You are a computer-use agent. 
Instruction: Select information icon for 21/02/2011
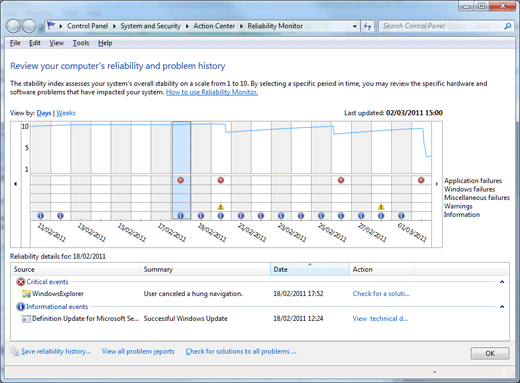click(x=241, y=216)
